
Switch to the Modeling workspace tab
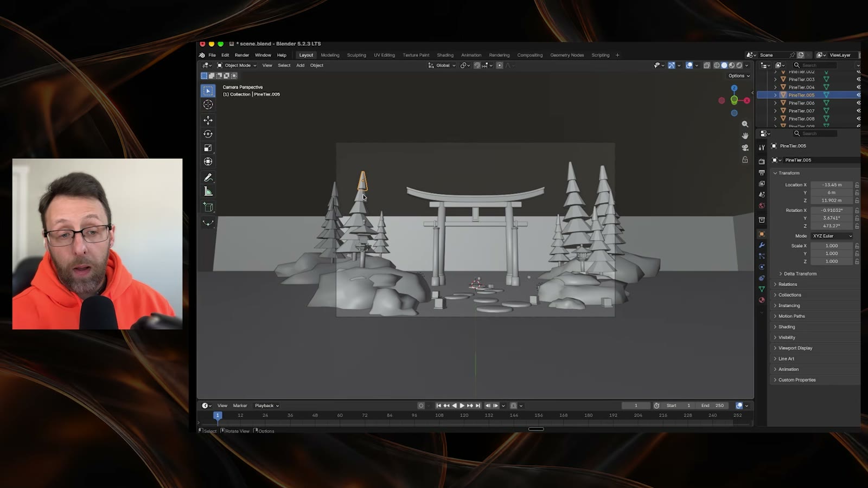(x=330, y=55)
